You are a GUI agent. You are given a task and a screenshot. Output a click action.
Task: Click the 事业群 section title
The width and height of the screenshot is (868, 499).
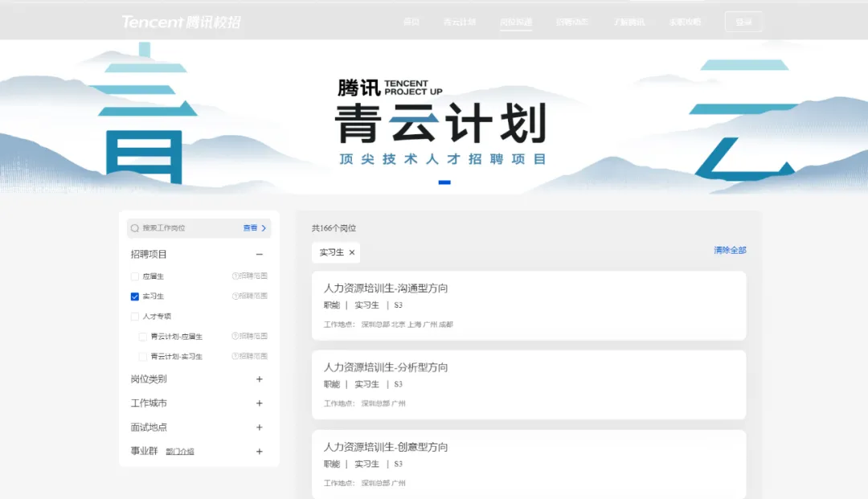click(144, 451)
